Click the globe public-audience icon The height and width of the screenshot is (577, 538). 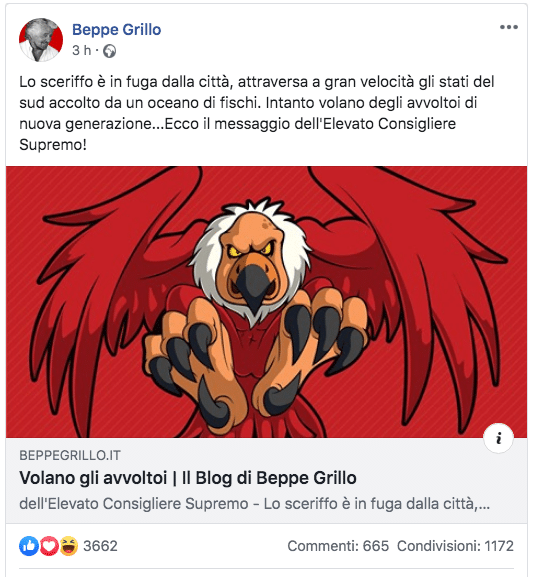pos(109,51)
